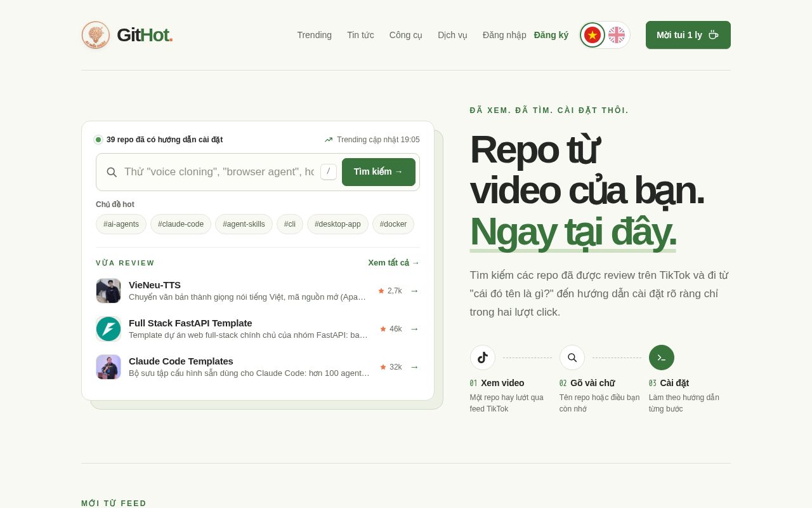The width and height of the screenshot is (812, 508).
Task: Focus the repo search input field
Action: pos(219,172)
